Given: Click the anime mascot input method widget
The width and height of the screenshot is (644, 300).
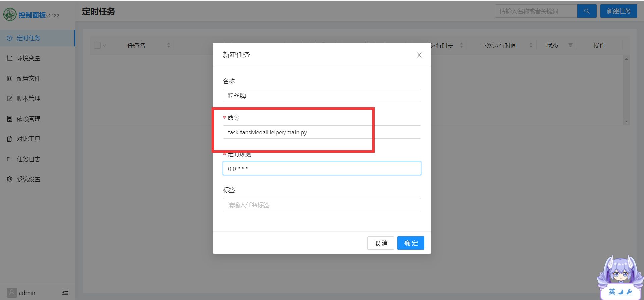Looking at the screenshot, I should (x=620, y=278).
